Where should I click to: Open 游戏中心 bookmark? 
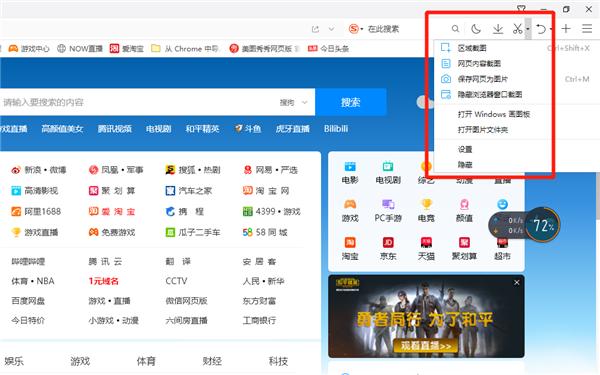[x=29, y=49]
